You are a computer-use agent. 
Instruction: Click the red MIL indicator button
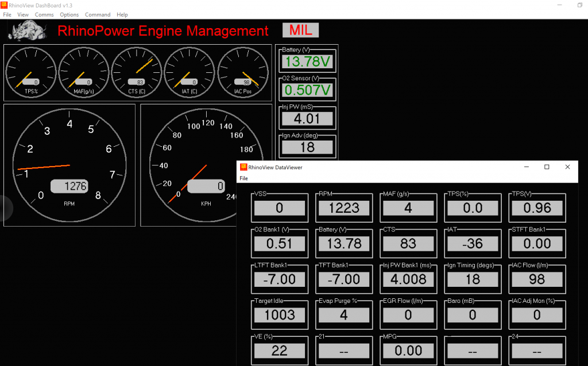coord(301,30)
